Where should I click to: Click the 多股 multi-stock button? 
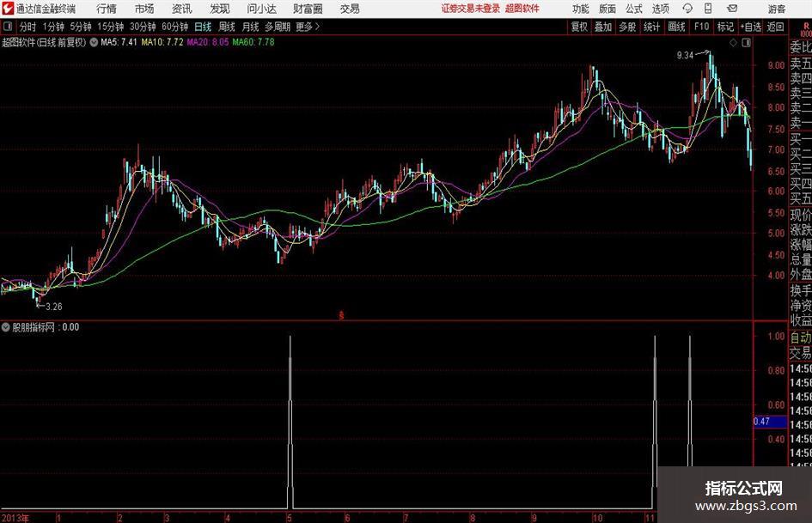point(627,27)
